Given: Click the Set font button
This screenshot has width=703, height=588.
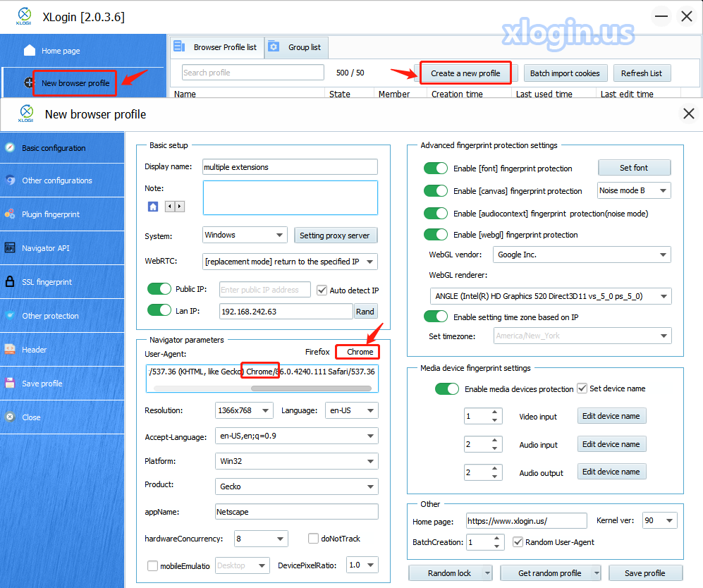Looking at the screenshot, I should (x=634, y=168).
